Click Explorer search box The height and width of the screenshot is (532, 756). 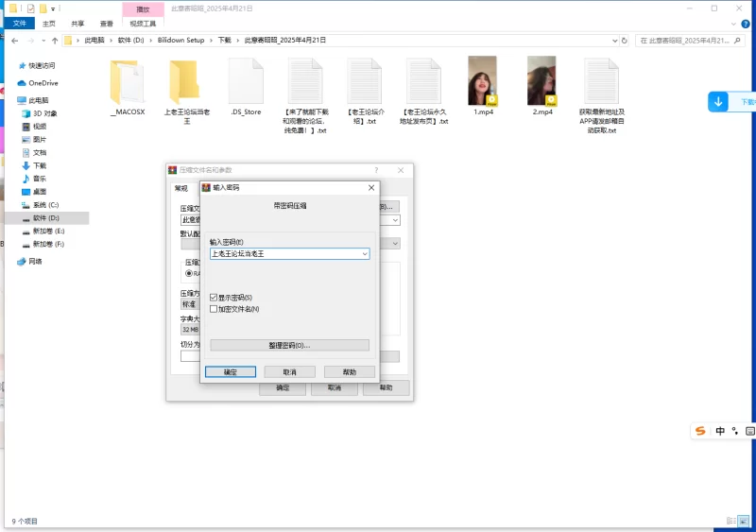[x=690, y=41]
